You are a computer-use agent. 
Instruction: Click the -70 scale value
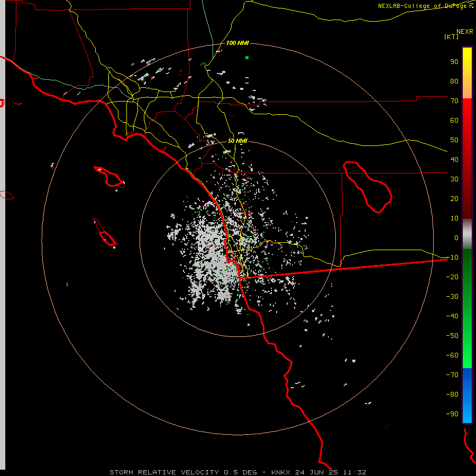[x=452, y=374]
